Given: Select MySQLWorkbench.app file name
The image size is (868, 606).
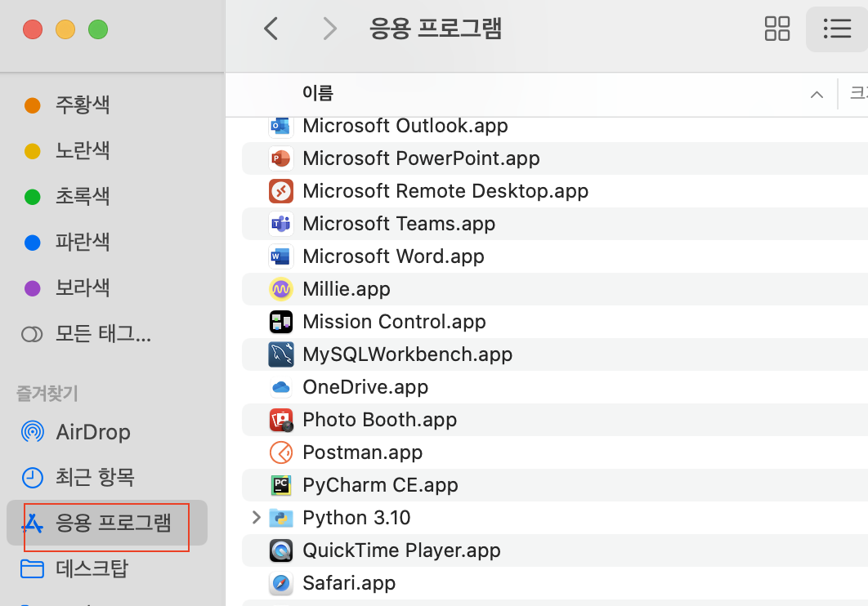Looking at the screenshot, I should point(407,354).
